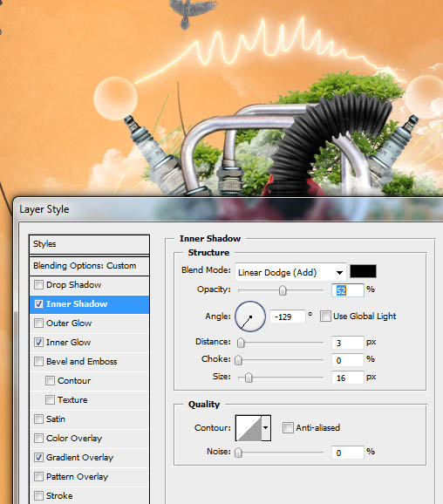Screen dimensions: 443x504
Task: Select the Inner Shadow style entry
Action: tap(89, 304)
